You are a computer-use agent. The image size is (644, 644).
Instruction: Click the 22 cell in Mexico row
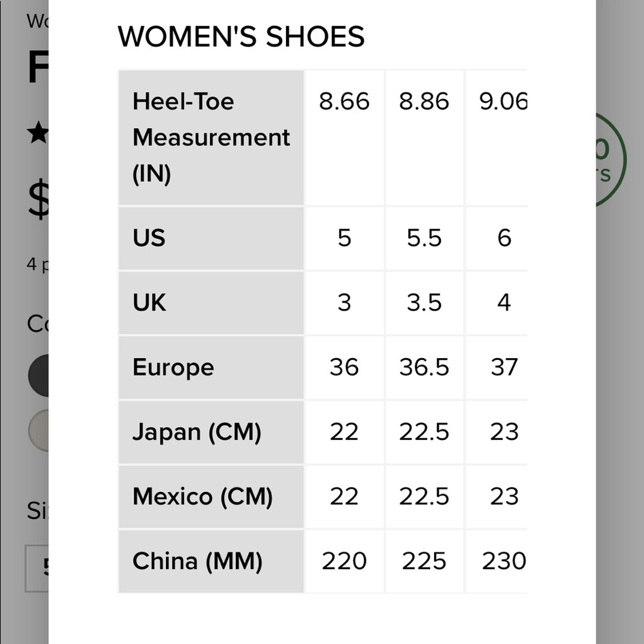tap(344, 497)
